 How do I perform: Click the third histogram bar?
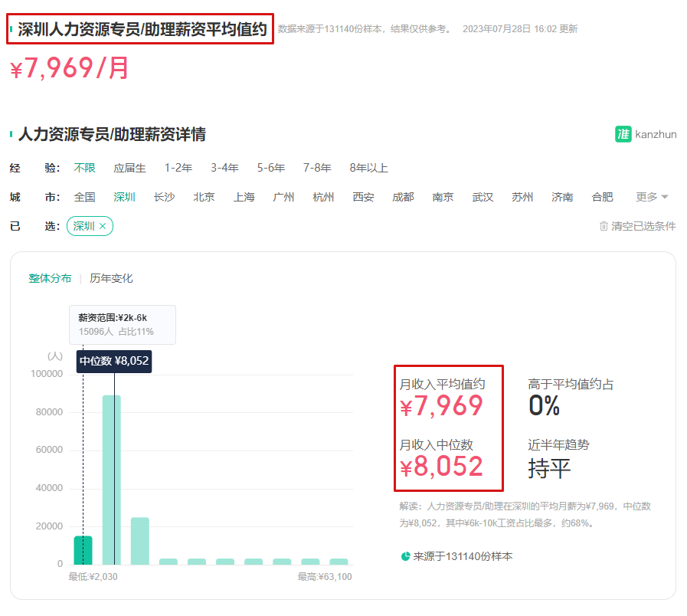[140, 541]
